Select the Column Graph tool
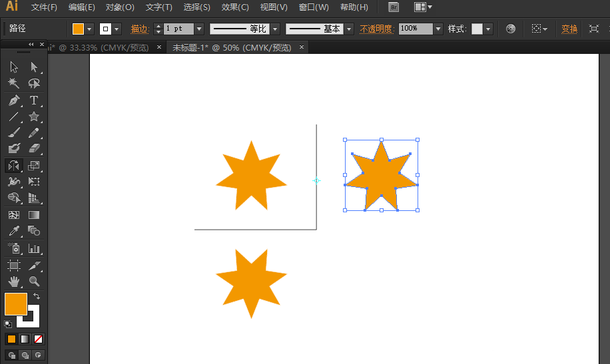Viewport: 610px width, 364px height. coord(34,248)
